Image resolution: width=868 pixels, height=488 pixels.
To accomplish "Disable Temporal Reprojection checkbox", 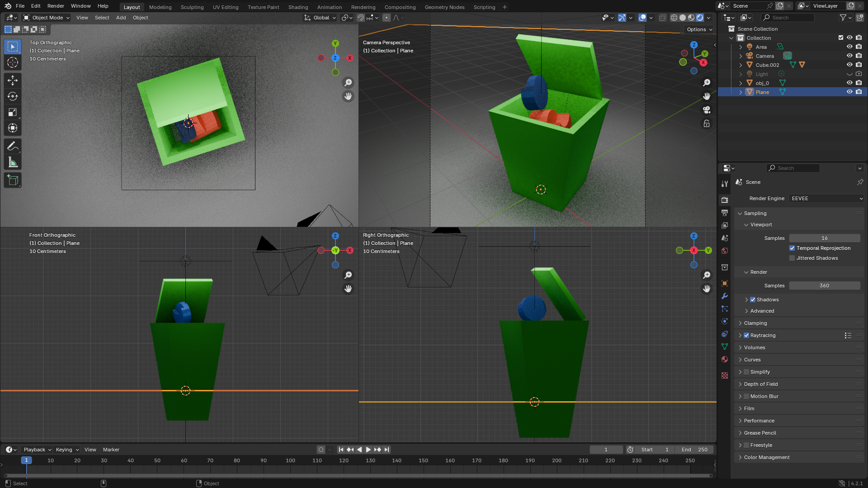I will pyautogui.click(x=792, y=248).
